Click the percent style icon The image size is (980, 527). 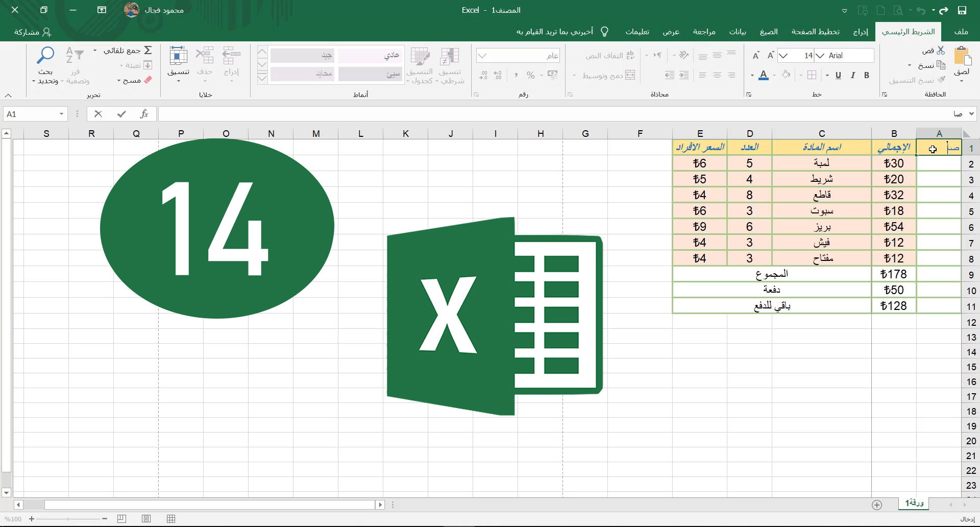coord(531,75)
